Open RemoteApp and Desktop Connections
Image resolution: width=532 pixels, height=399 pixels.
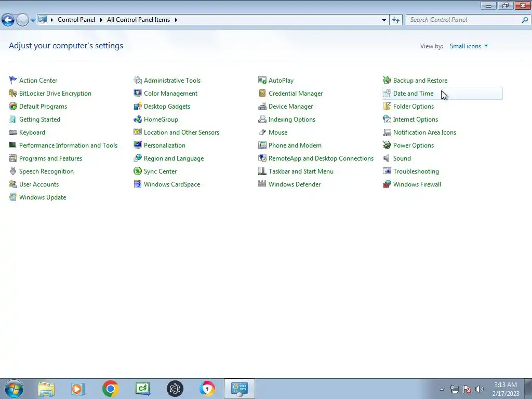[321, 158]
